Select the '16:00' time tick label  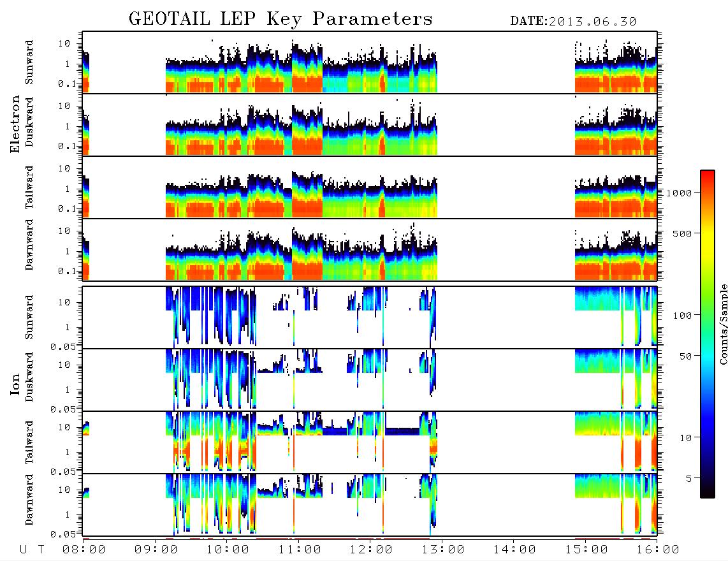click(658, 550)
